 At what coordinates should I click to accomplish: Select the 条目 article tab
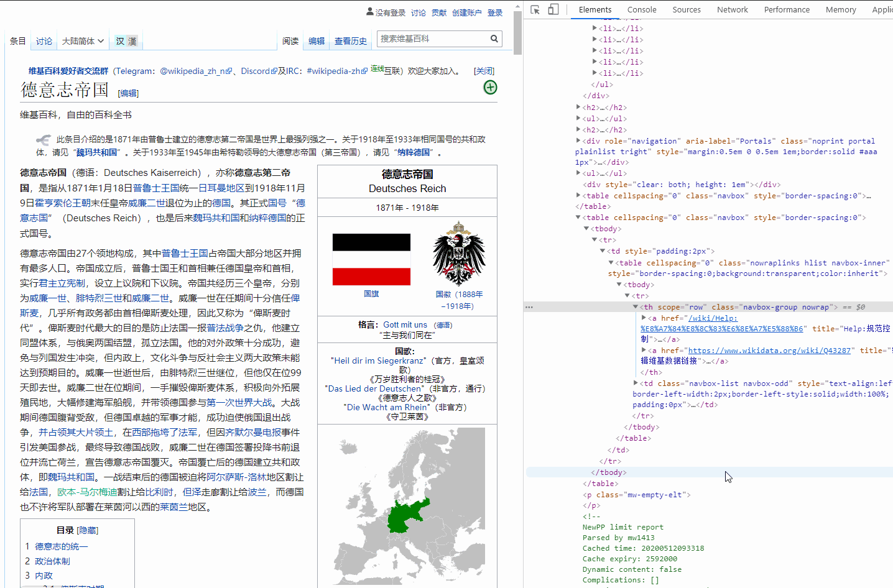[x=18, y=41]
